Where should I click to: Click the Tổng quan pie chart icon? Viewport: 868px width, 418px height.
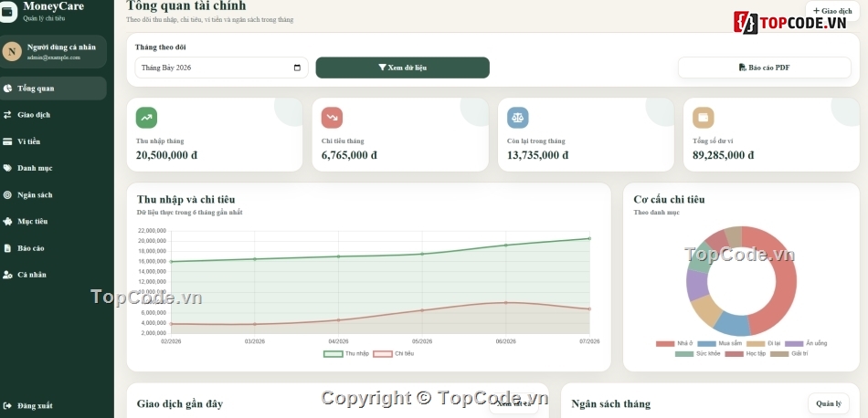click(7, 89)
